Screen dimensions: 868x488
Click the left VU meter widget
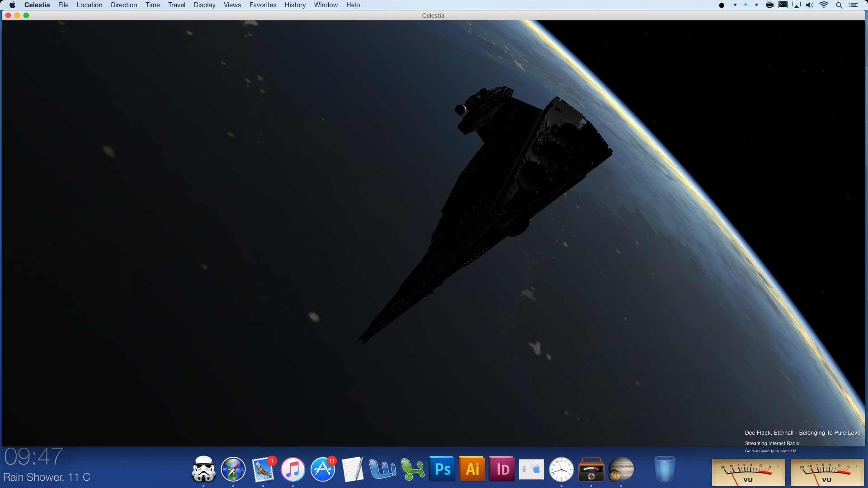click(748, 472)
